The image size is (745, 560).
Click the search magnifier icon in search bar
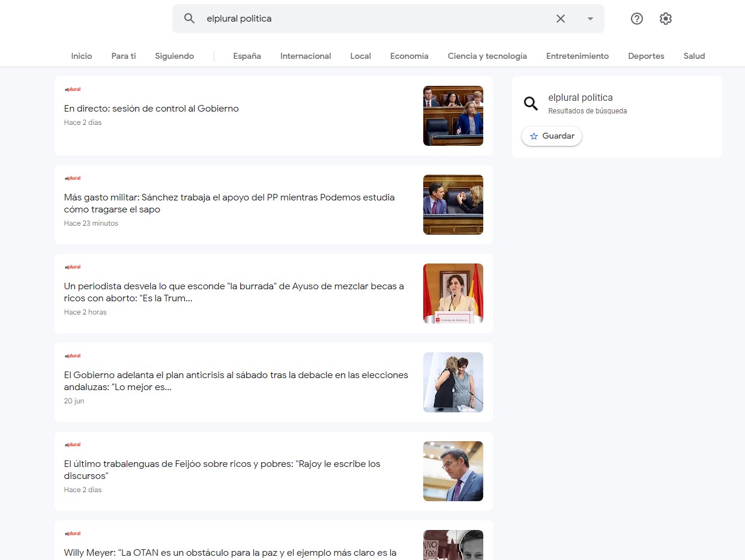click(x=189, y=19)
